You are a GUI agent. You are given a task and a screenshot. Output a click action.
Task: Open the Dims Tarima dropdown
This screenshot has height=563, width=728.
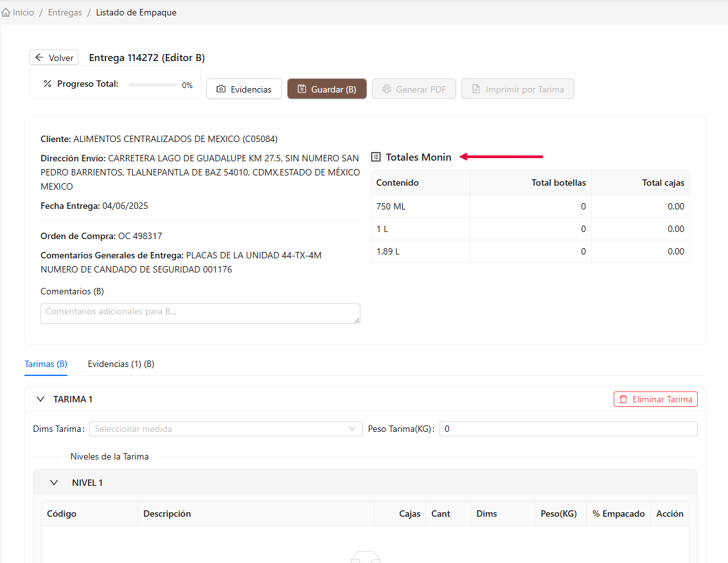pyautogui.click(x=226, y=429)
